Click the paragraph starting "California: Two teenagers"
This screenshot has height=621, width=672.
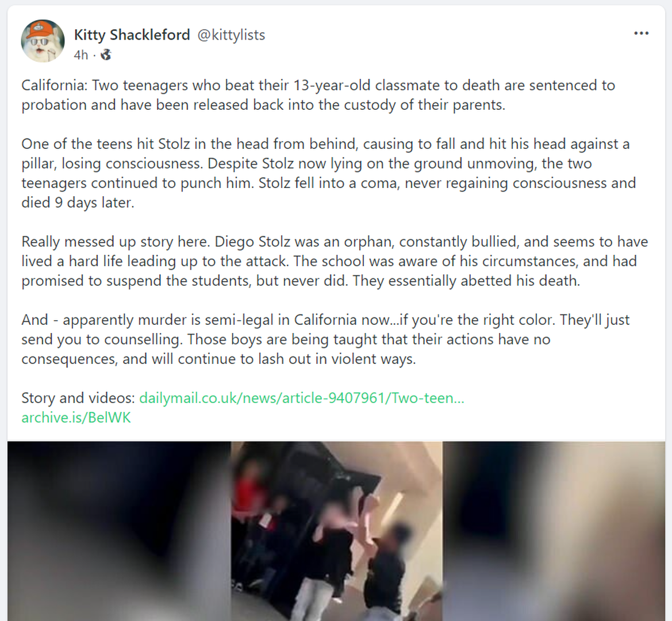tap(318, 95)
